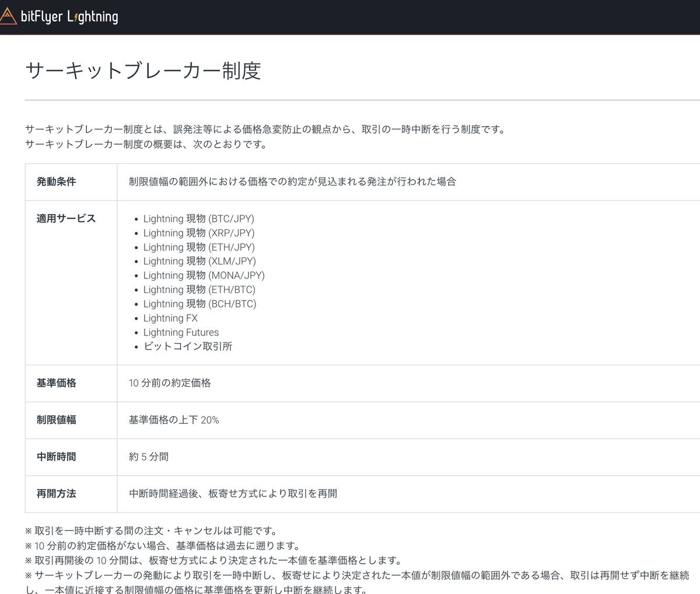Select the 約 5 分間 value cell
This screenshot has width=700, height=594.
pos(149,456)
